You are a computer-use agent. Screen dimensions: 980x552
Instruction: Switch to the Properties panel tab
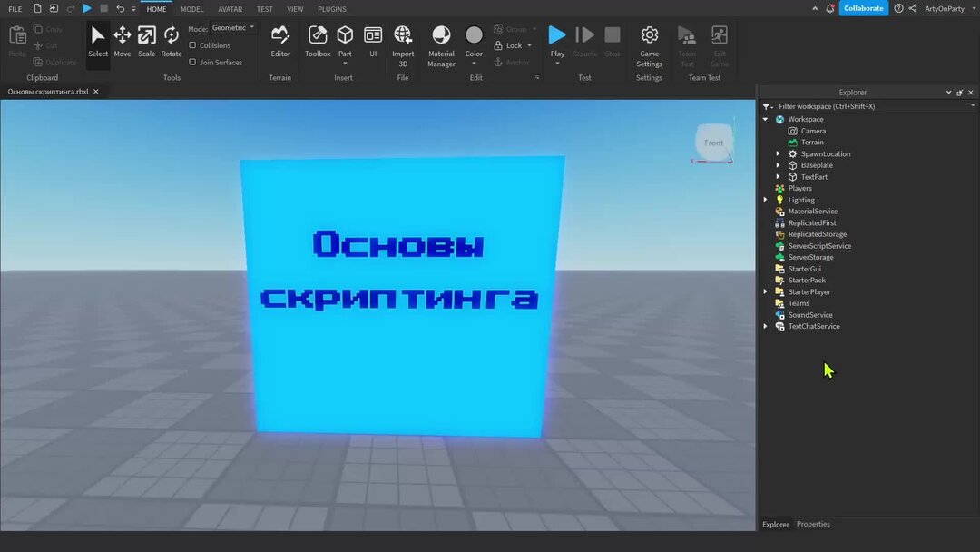tap(812, 524)
